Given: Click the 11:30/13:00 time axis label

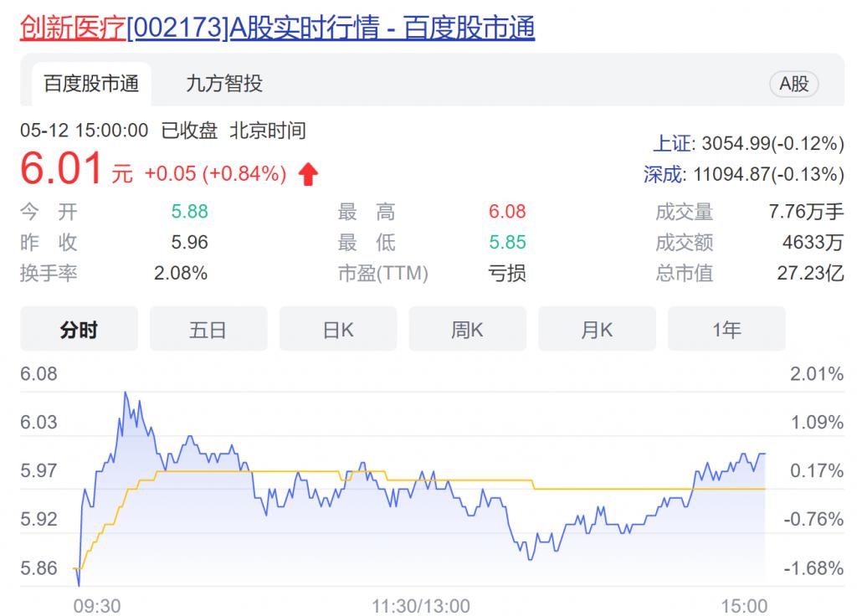Looking at the screenshot, I should tap(421, 606).
